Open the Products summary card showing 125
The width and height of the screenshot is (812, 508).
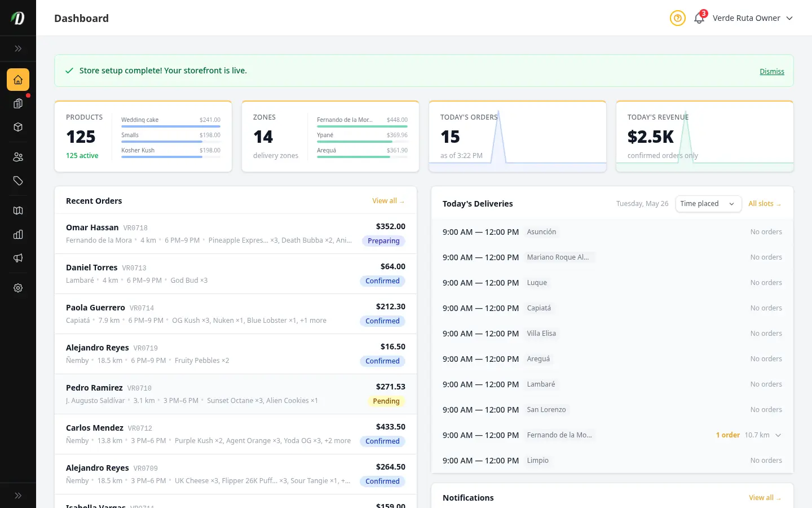point(143,137)
